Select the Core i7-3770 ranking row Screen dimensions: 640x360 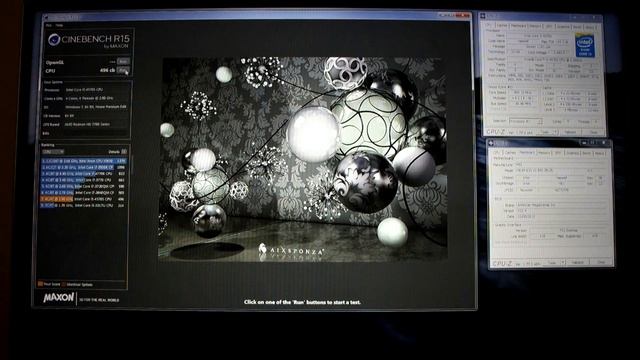[x=84, y=180]
